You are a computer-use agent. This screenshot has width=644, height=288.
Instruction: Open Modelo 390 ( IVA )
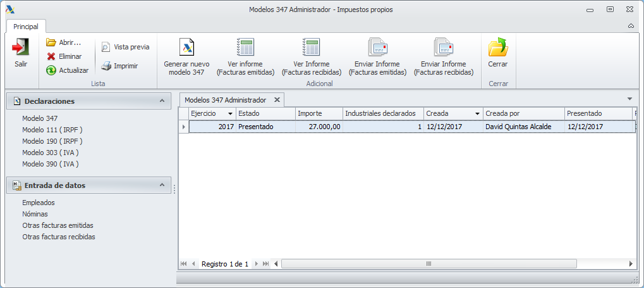51,164
